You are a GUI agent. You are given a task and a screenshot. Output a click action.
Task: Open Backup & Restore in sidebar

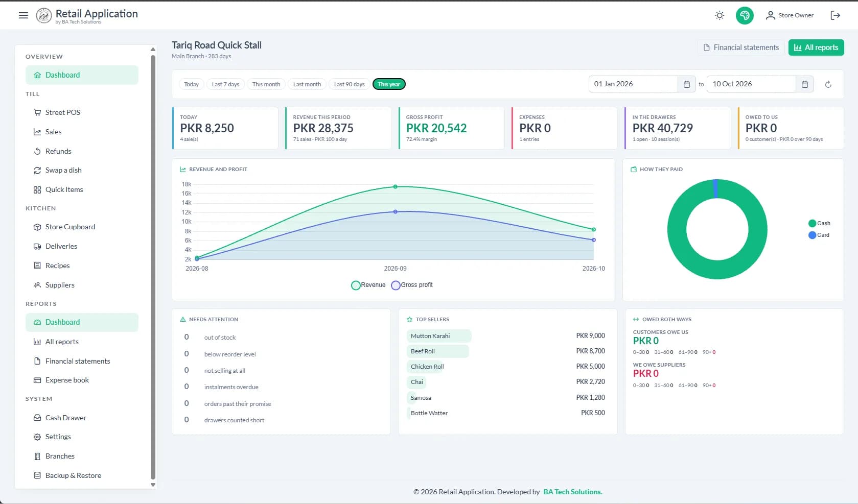(x=82, y=475)
